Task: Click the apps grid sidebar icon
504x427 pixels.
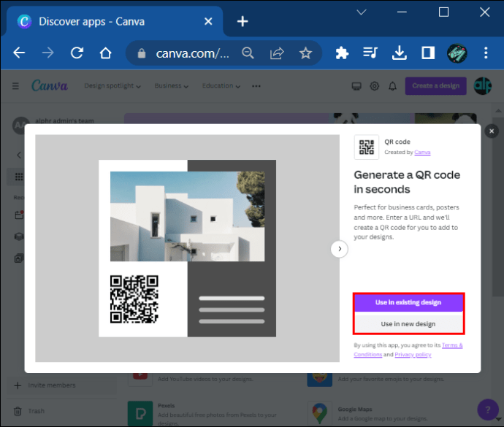Action: [19, 177]
